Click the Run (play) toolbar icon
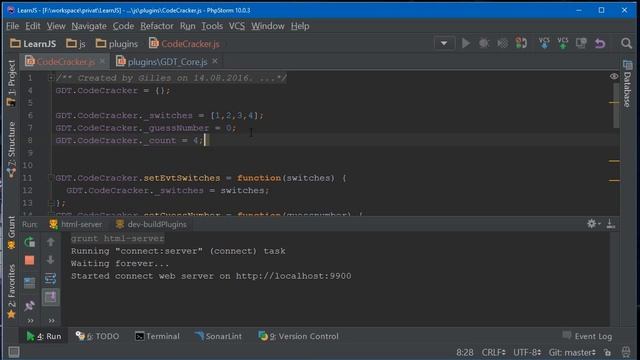This screenshot has height=360, width=640. pyautogui.click(x=466, y=43)
